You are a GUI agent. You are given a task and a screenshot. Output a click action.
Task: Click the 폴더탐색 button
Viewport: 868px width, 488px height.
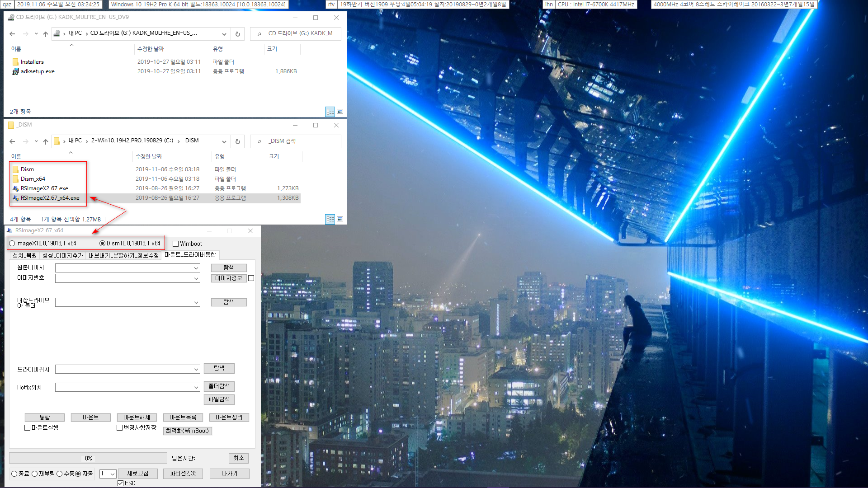coord(219,386)
